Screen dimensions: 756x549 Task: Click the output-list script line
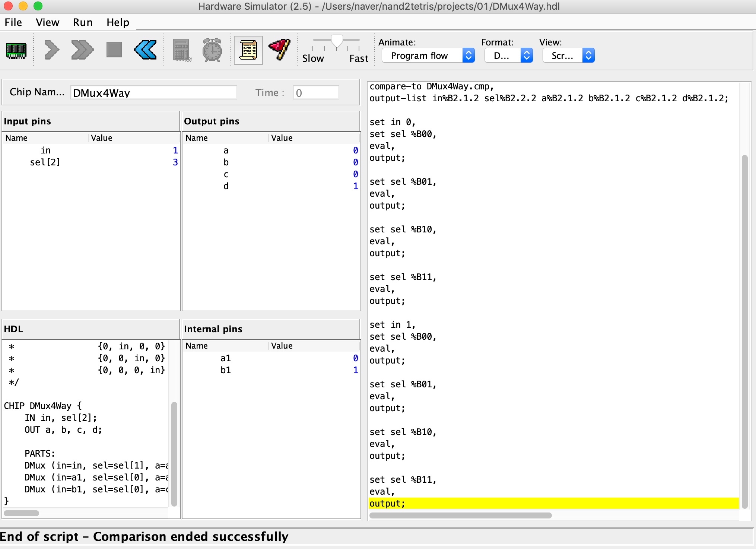point(549,98)
